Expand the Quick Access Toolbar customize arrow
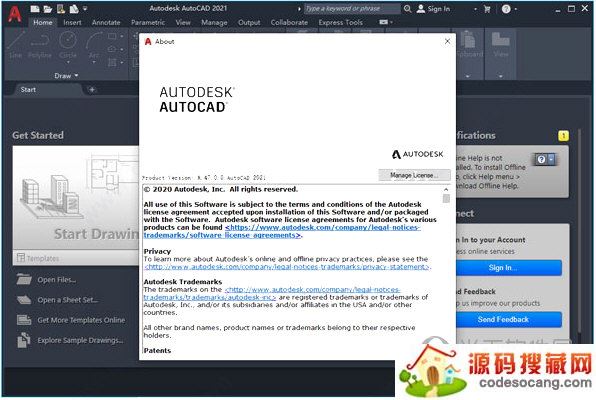This screenshot has width=596, height=400. pyautogui.click(x=85, y=9)
